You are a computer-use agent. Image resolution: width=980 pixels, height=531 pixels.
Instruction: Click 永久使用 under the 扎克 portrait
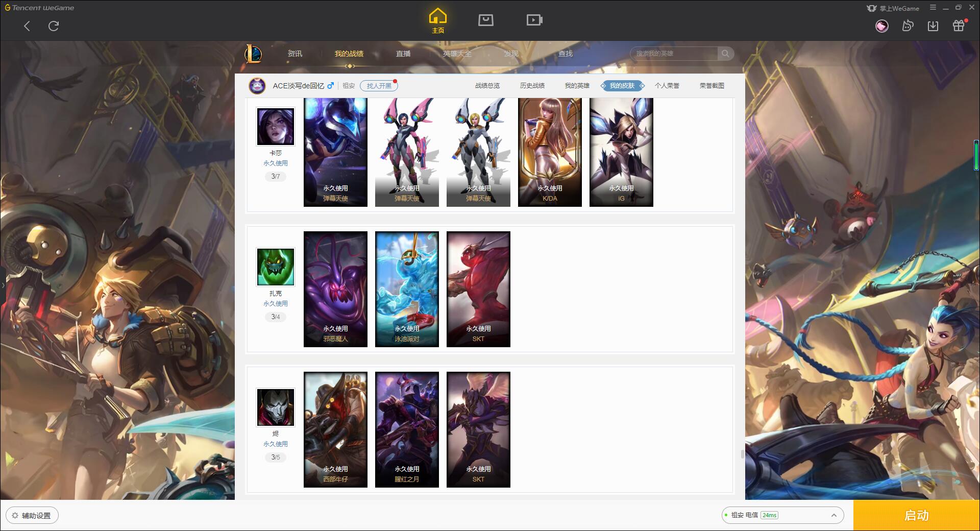coord(276,304)
